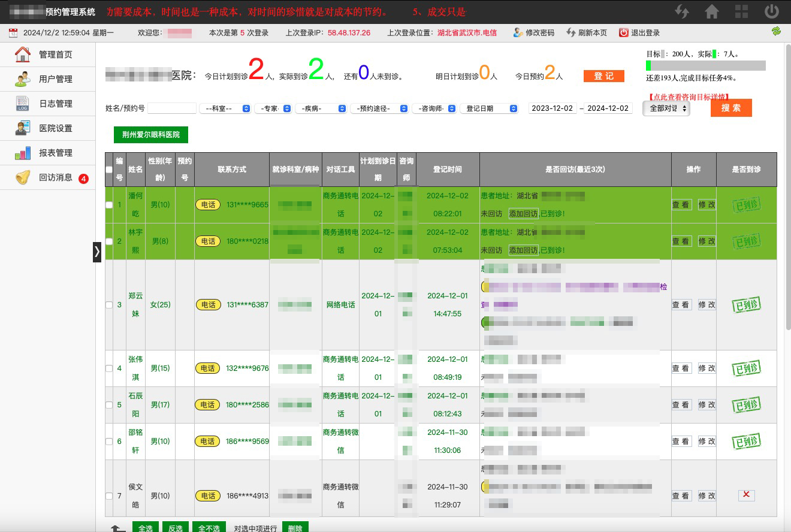791x532 pixels.
Task: Go to home via the house icon in header
Action: click(711, 11)
